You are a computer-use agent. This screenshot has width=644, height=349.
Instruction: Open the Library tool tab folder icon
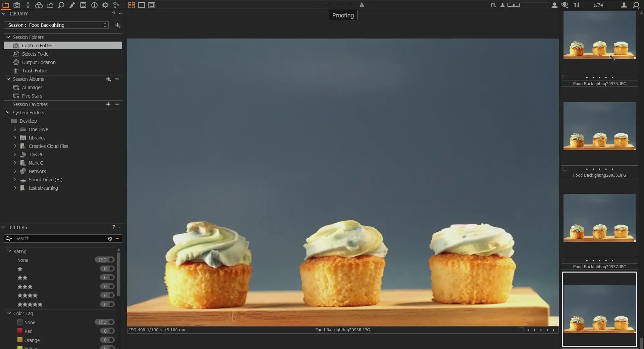click(x=6, y=5)
